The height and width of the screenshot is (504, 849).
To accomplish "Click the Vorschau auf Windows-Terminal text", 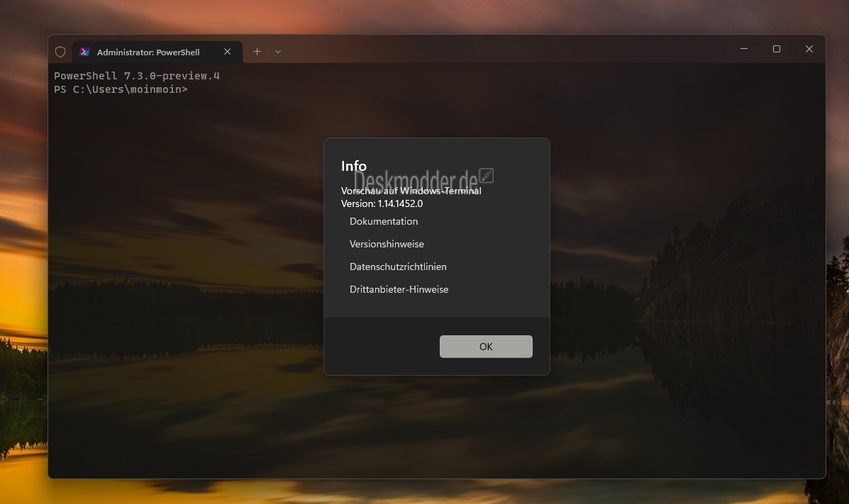I will click(x=411, y=191).
